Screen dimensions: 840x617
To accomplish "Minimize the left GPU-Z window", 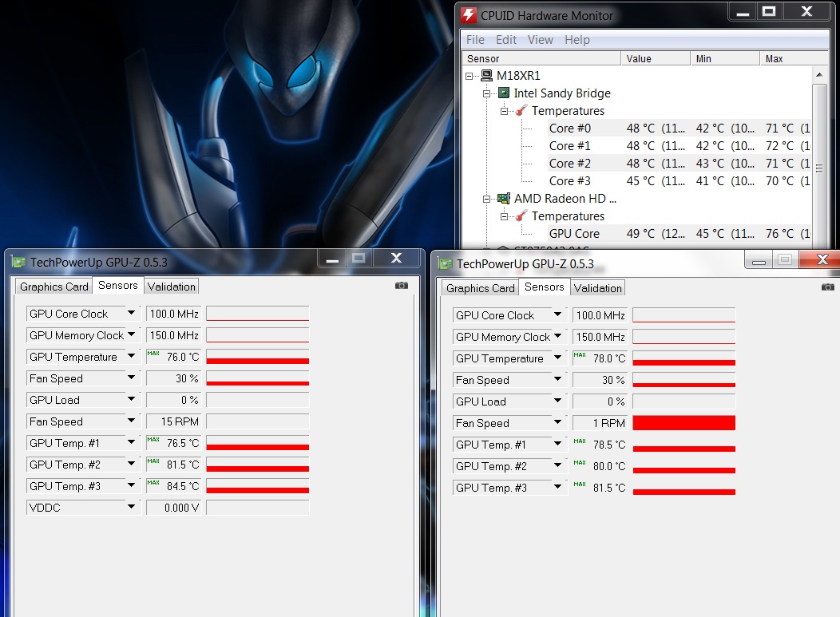I will click(333, 259).
